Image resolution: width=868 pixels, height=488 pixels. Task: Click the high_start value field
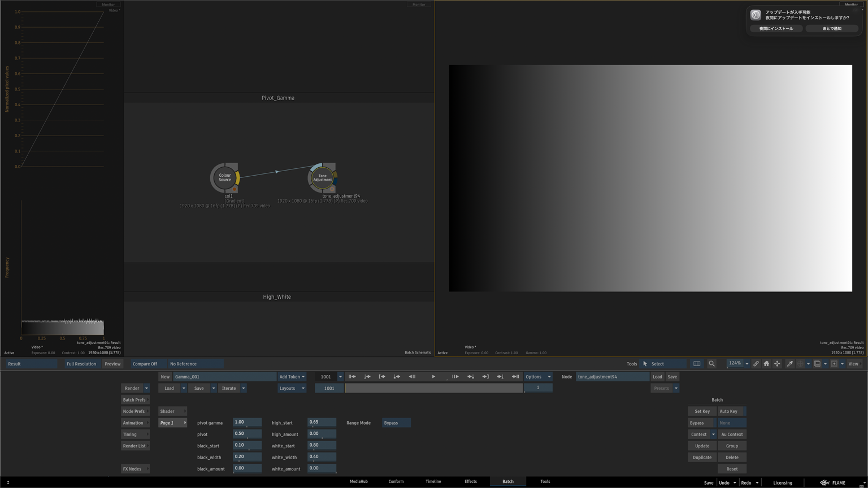click(x=322, y=422)
